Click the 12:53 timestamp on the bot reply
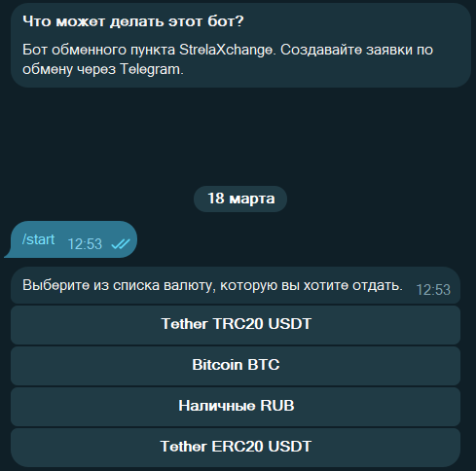The width and height of the screenshot is (476, 471). click(433, 290)
